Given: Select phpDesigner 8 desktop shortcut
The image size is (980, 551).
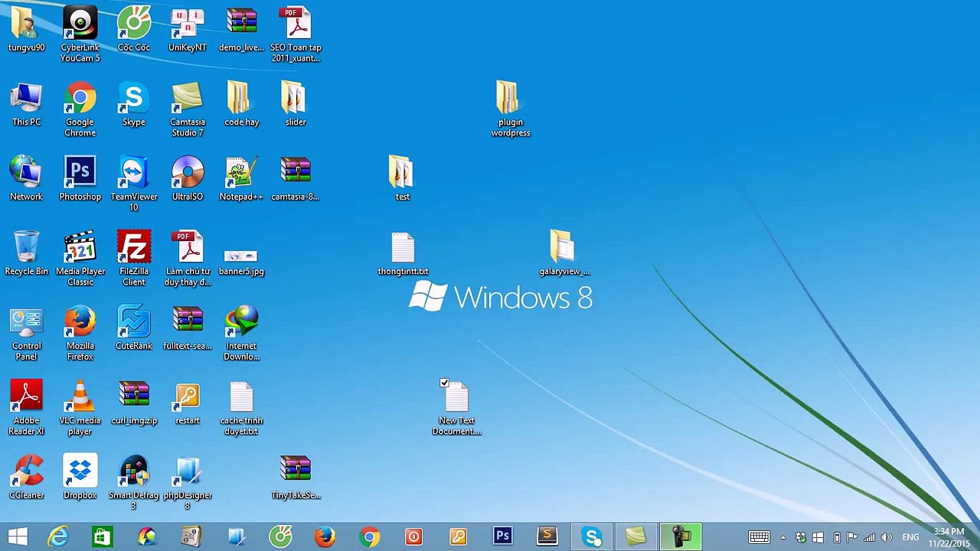Looking at the screenshot, I should [x=188, y=483].
